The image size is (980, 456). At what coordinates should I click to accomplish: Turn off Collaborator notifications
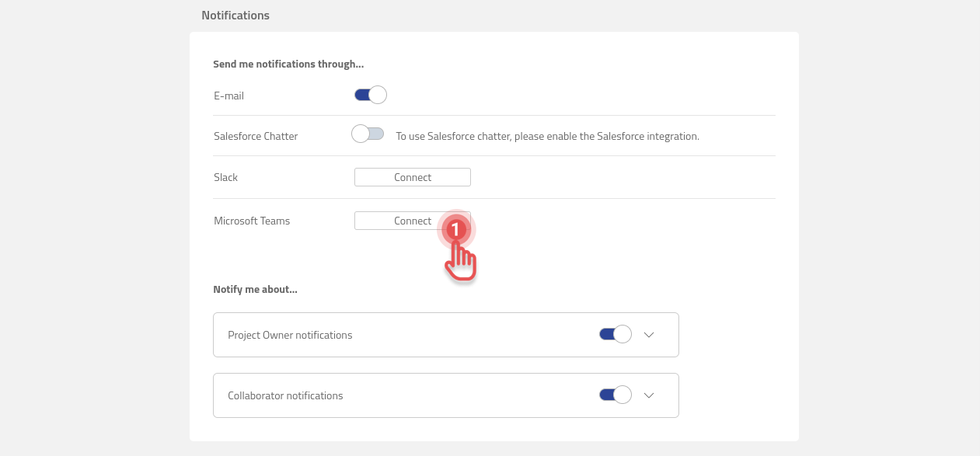coord(615,394)
